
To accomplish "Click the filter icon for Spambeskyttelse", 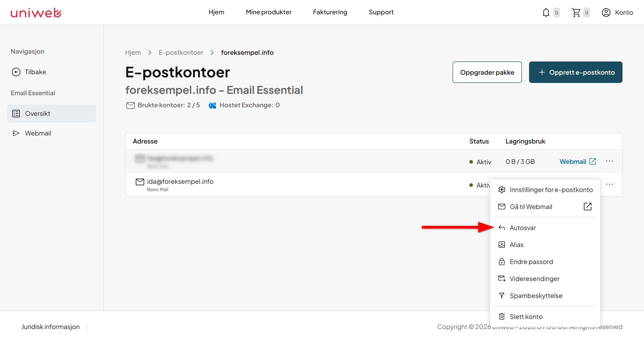I will tap(502, 296).
